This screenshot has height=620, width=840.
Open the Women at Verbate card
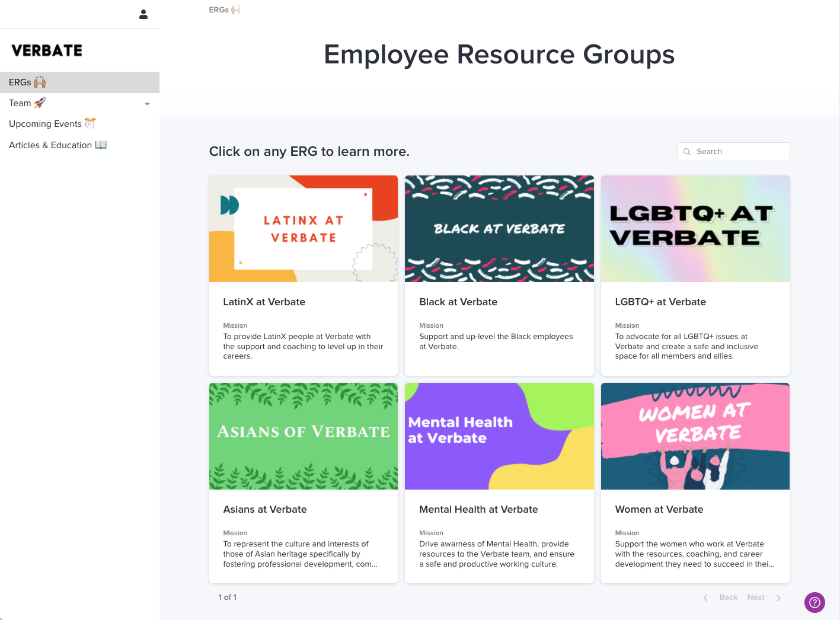point(695,483)
